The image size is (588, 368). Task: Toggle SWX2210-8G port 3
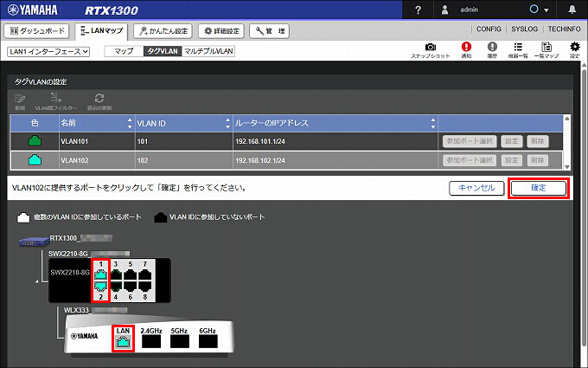tap(116, 274)
